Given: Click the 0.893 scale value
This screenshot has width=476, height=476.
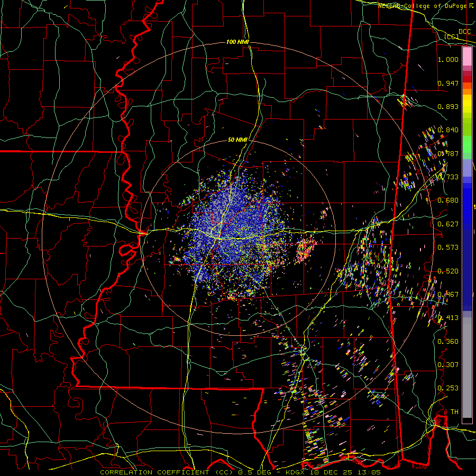Looking at the screenshot, I should pyautogui.click(x=448, y=106).
